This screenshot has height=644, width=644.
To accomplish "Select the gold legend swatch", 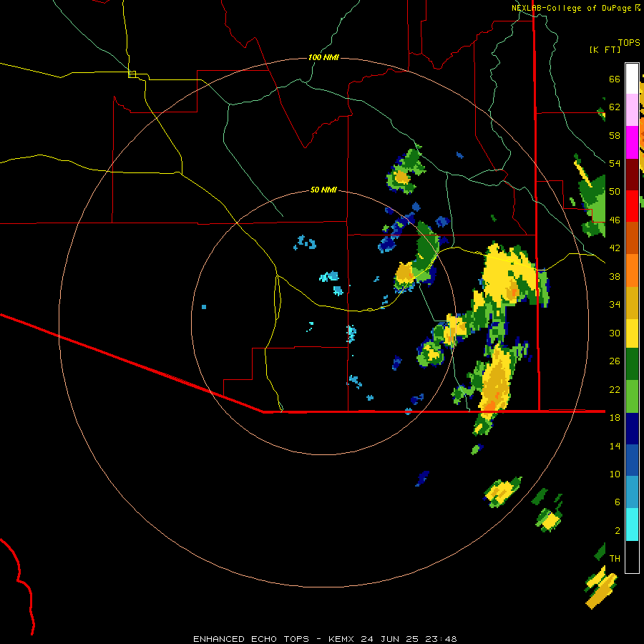I will point(632,303).
